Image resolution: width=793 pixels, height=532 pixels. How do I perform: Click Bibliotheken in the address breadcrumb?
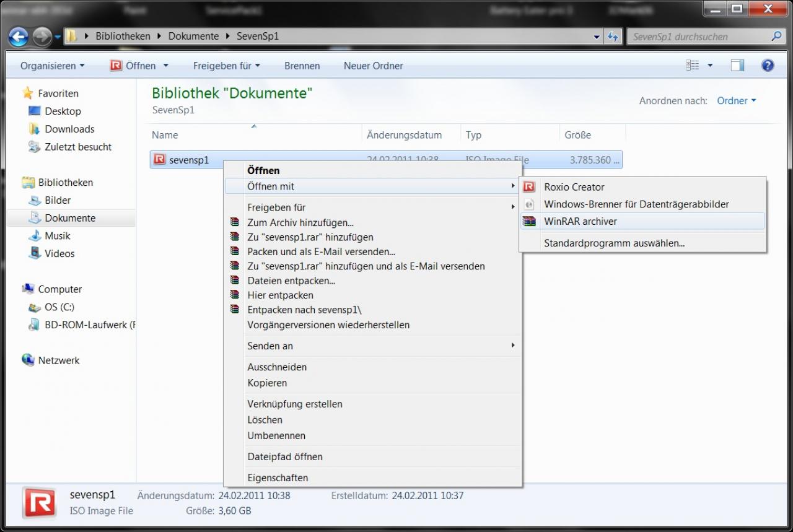tap(123, 37)
